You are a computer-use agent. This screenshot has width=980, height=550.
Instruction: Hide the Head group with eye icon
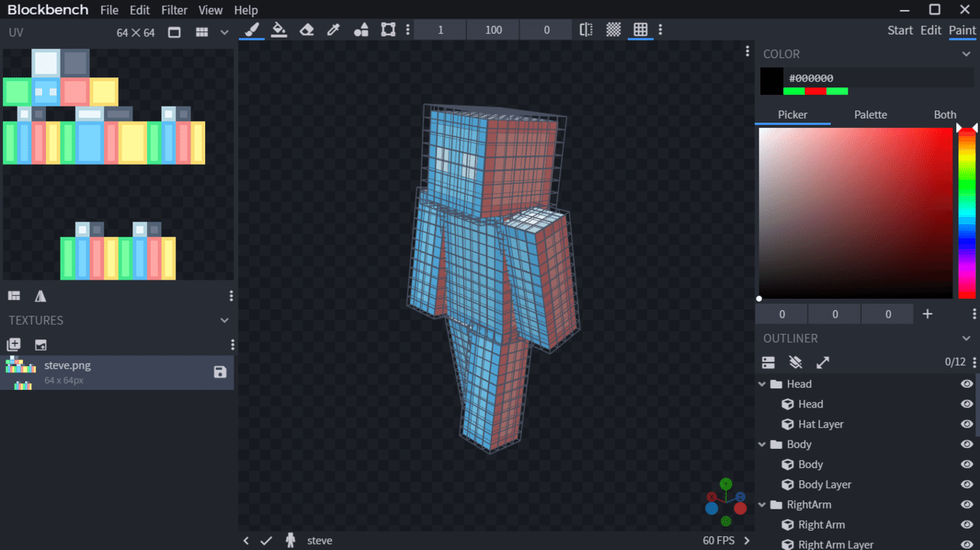pyautogui.click(x=967, y=385)
